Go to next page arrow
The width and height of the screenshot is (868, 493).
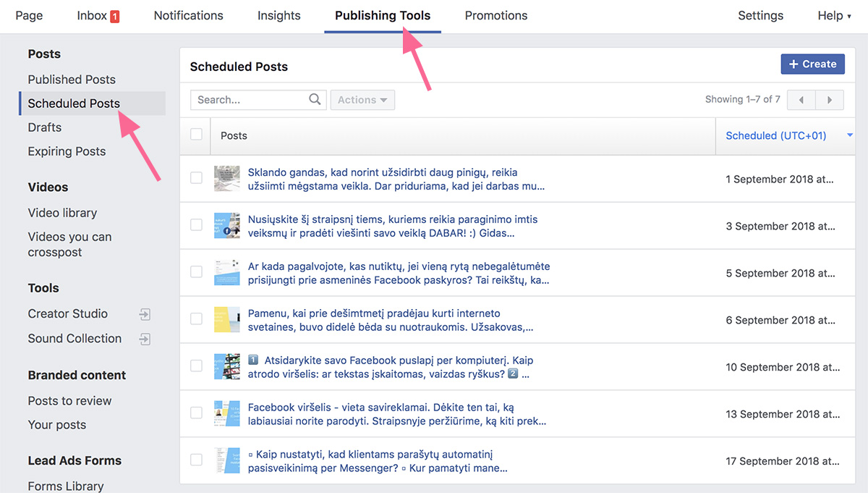[x=830, y=100]
